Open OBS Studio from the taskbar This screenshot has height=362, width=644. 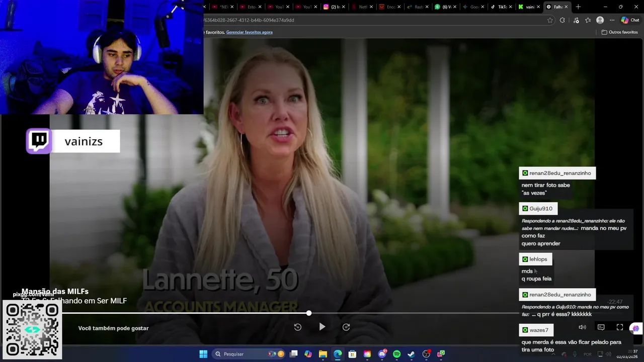tap(426, 354)
